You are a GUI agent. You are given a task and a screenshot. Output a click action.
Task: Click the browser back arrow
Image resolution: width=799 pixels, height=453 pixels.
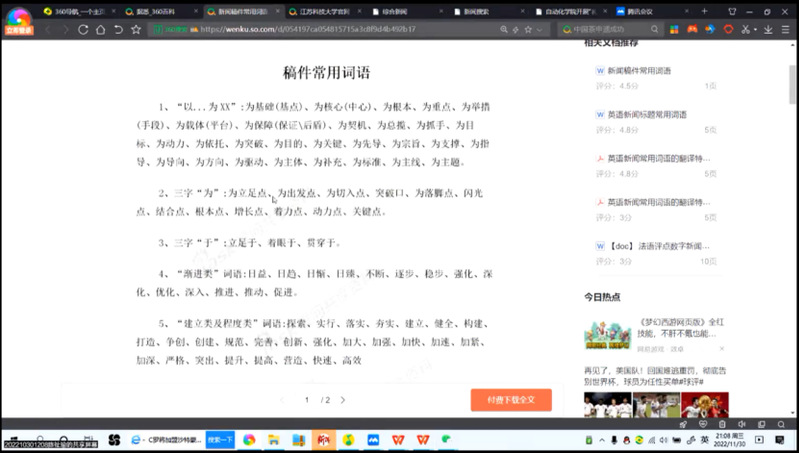point(49,30)
